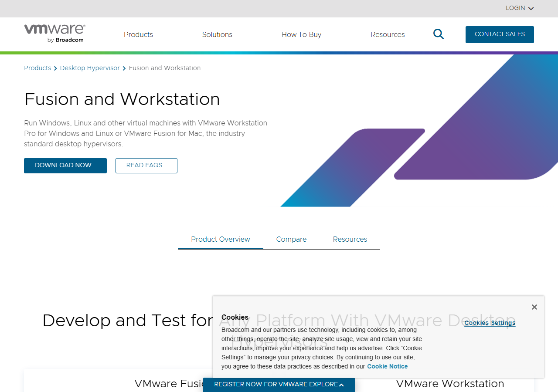The width and height of the screenshot is (558, 392).
Task: Open the Products navigation menu
Action: pos(138,34)
